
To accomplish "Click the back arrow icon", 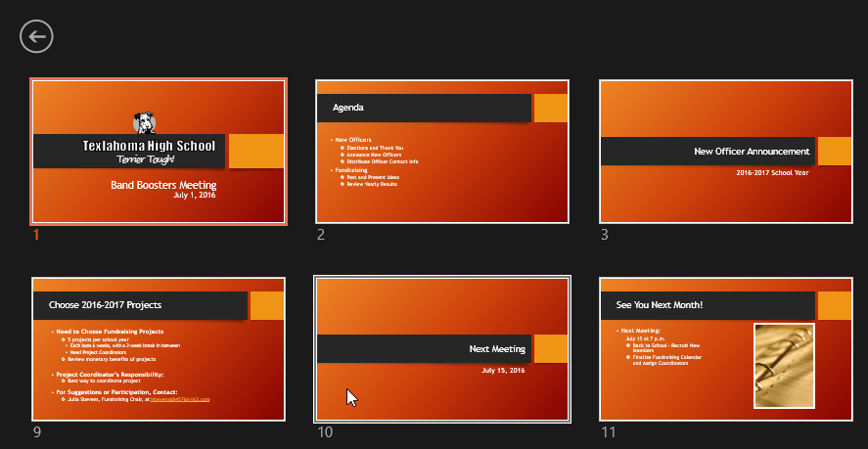I will click(36, 36).
